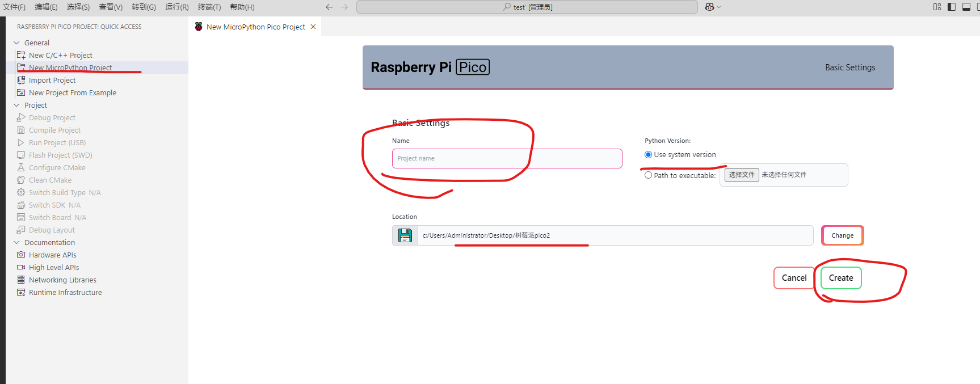This screenshot has height=384, width=980.
Task: Click the Project name input field
Action: pos(507,158)
